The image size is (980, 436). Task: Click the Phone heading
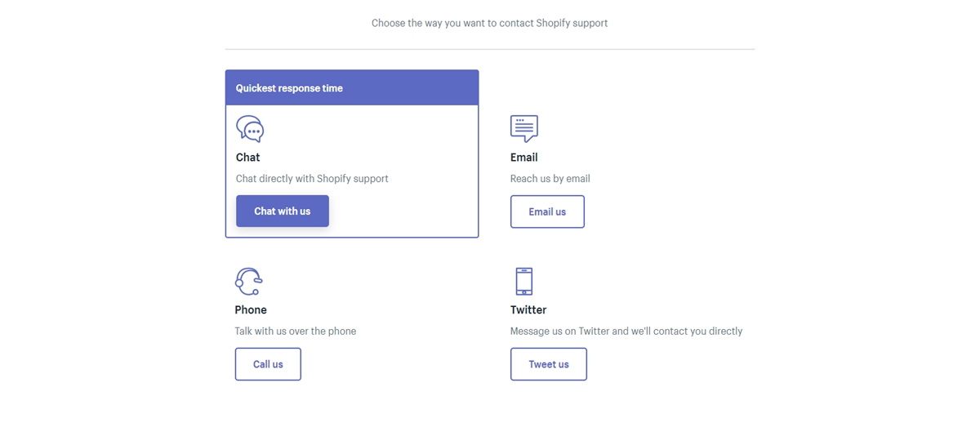[x=251, y=309]
